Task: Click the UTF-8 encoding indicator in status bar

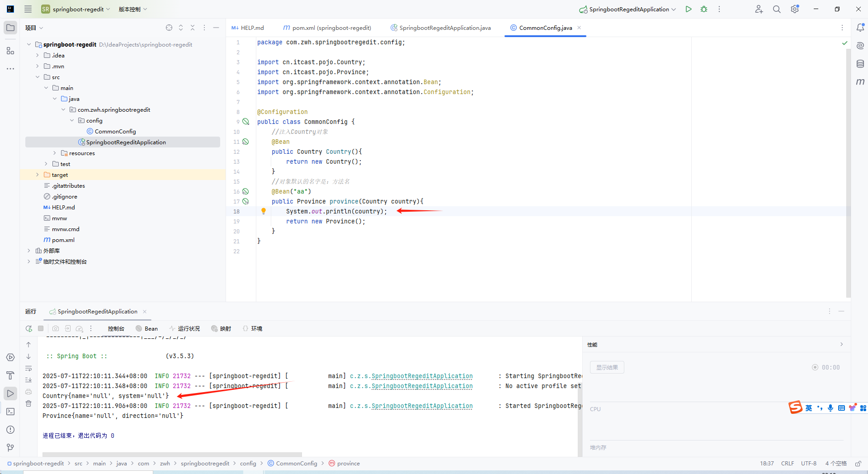Action: [809, 463]
